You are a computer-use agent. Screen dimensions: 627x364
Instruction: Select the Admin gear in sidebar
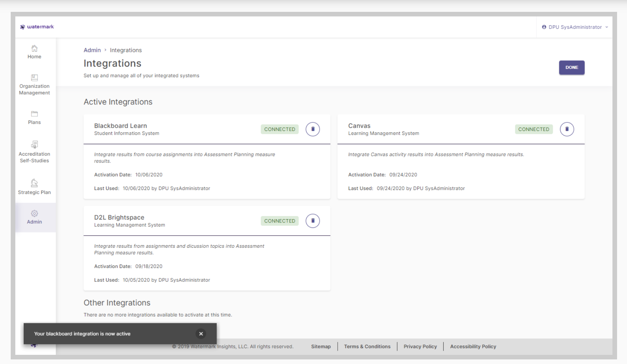point(34,217)
